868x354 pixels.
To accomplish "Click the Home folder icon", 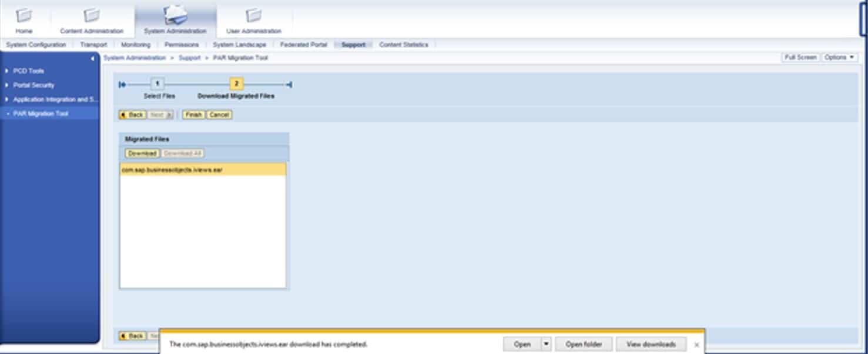I will click(x=24, y=15).
